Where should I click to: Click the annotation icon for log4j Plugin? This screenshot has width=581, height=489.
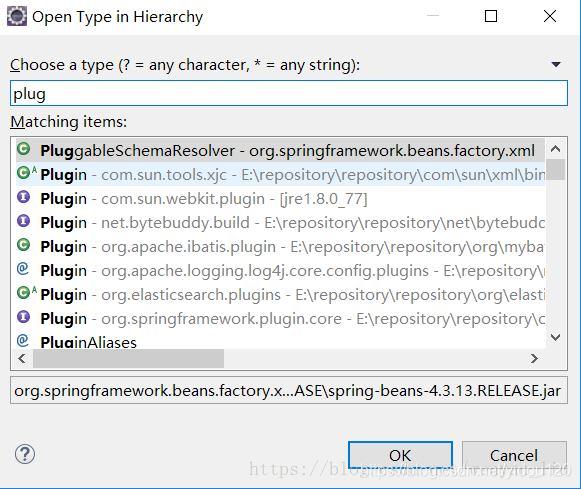(23, 269)
